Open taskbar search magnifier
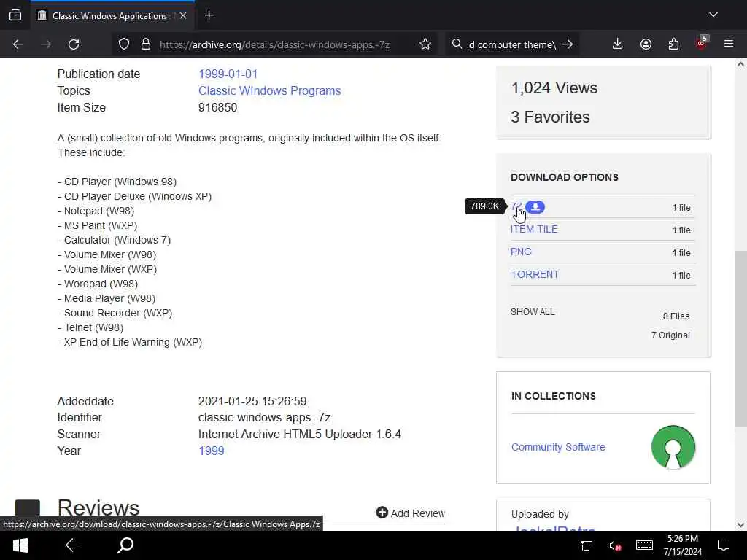Screen dimensions: 747x560 (125, 545)
